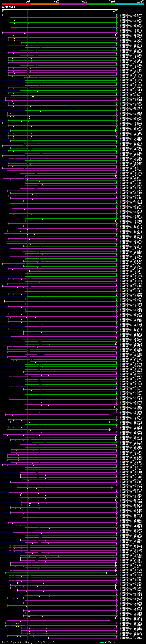Select the UniRef100_B9GFB5 label

coord(131,161)
